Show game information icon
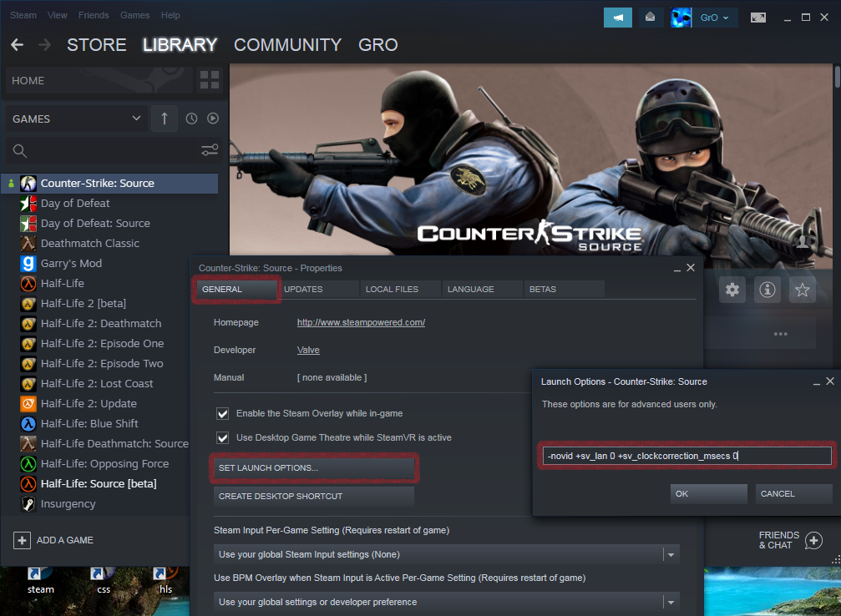The image size is (841, 616). point(767,290)
